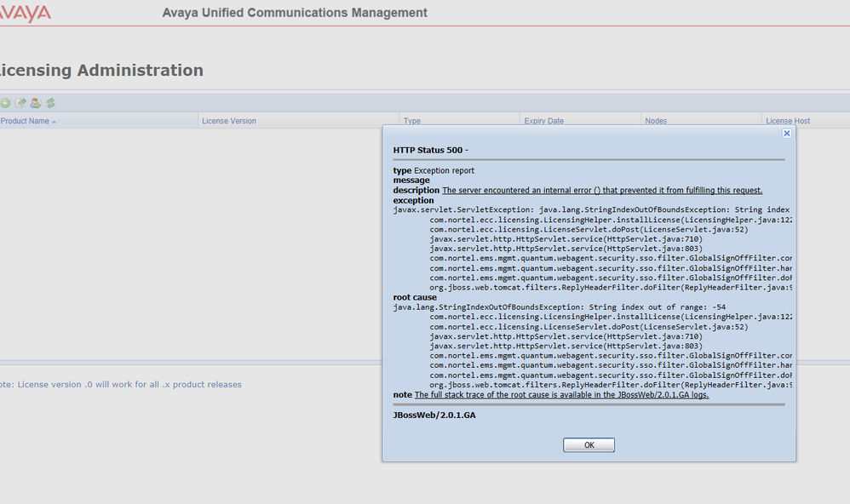Click the 'String index out of range: -54' line
This screenshot has height=504, width=850.
pos(560,306)
